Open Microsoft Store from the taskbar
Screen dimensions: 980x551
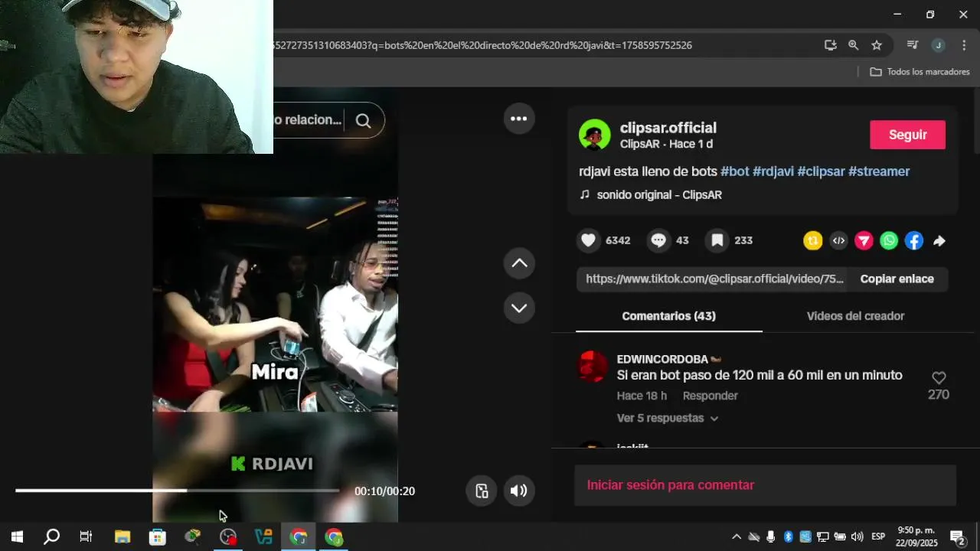pos(158,536)
